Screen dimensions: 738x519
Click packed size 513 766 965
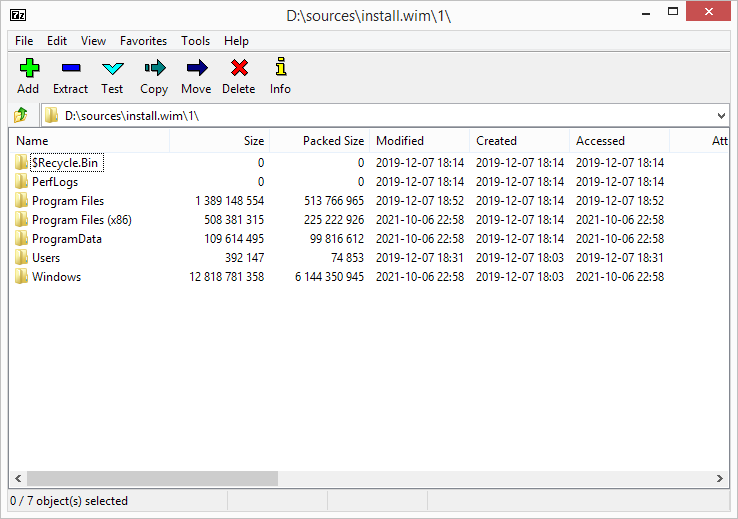click(x=334, y=201)
